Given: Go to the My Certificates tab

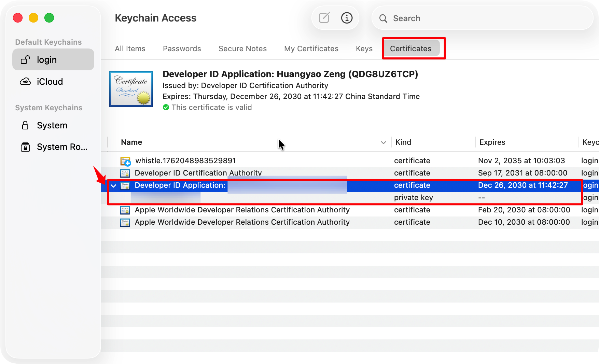Looking at the screenshot, I should (x=311, y=49).
